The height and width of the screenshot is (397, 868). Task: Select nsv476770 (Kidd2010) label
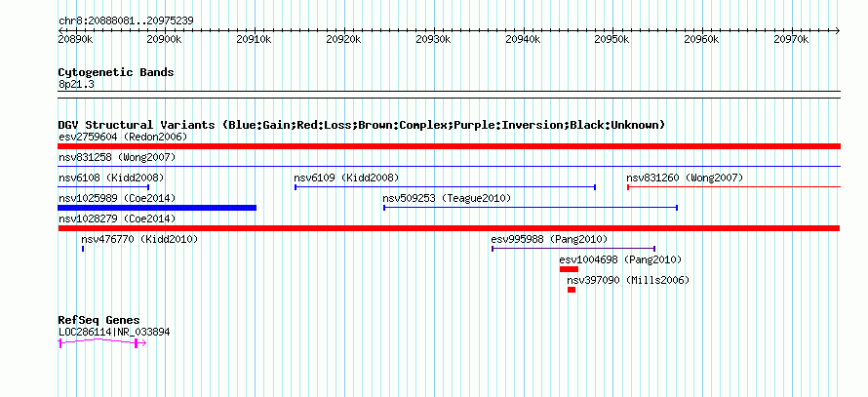click(139, 239)
